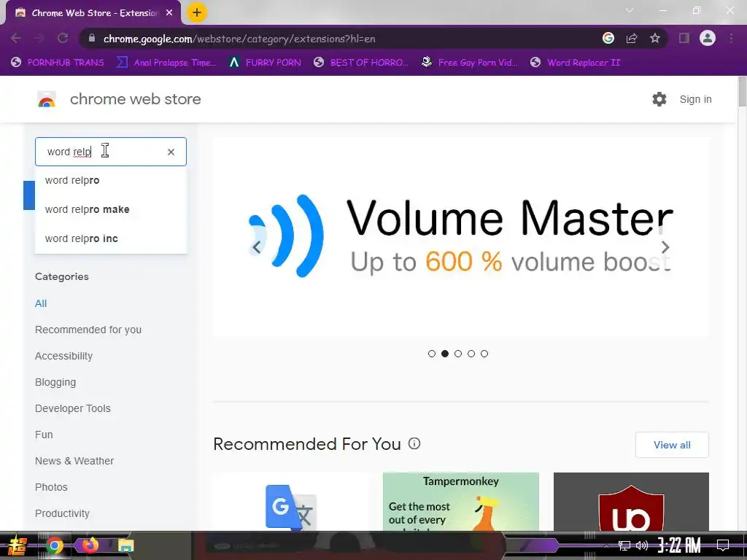Show previous carousel slide

[256, 247]
